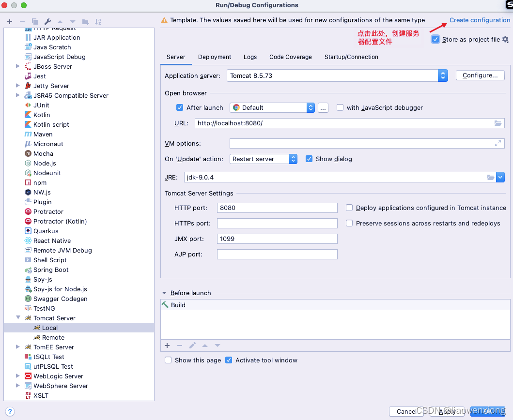Click the JRE browse folder icon
Viewport: 513px width, 420px height.
(x=490, y=178)
